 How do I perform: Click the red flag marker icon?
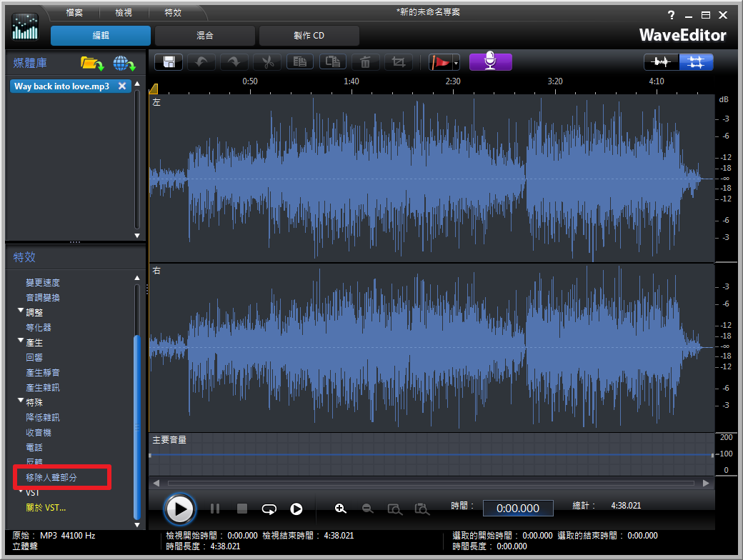click(x=439, y=62)
